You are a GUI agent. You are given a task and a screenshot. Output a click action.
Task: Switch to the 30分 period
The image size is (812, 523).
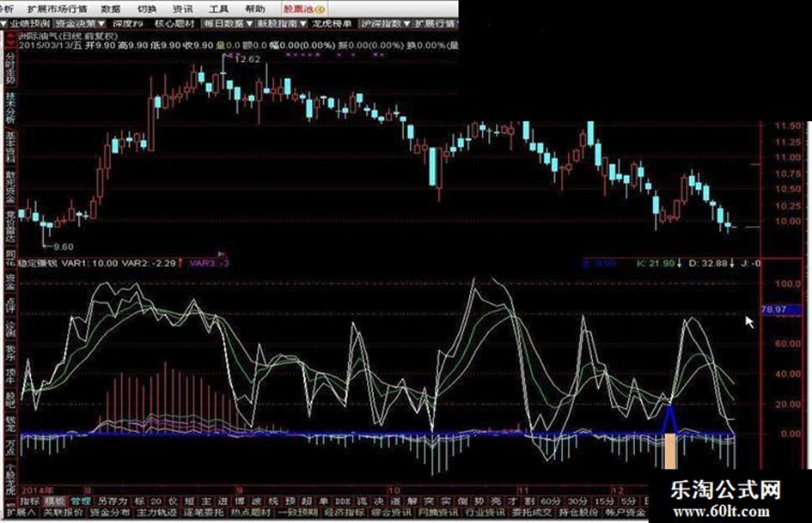pos(577,502)
